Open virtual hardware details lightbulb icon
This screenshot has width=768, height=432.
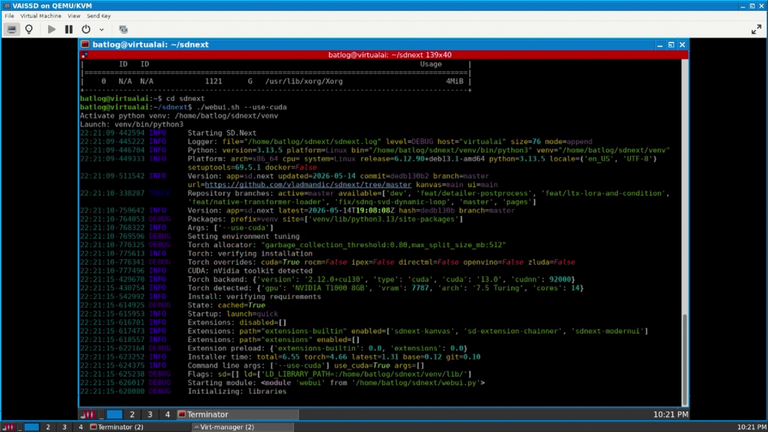click(29, 29)
